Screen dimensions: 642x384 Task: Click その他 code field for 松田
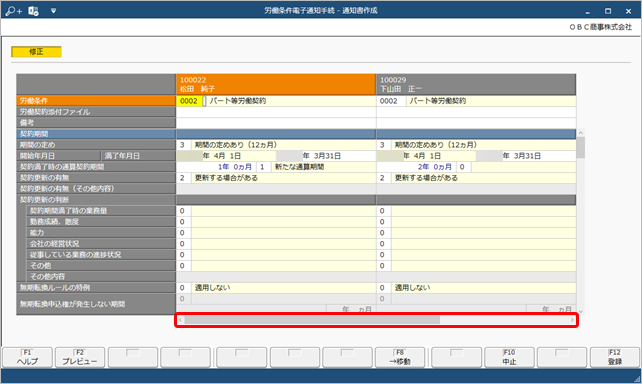183,266
